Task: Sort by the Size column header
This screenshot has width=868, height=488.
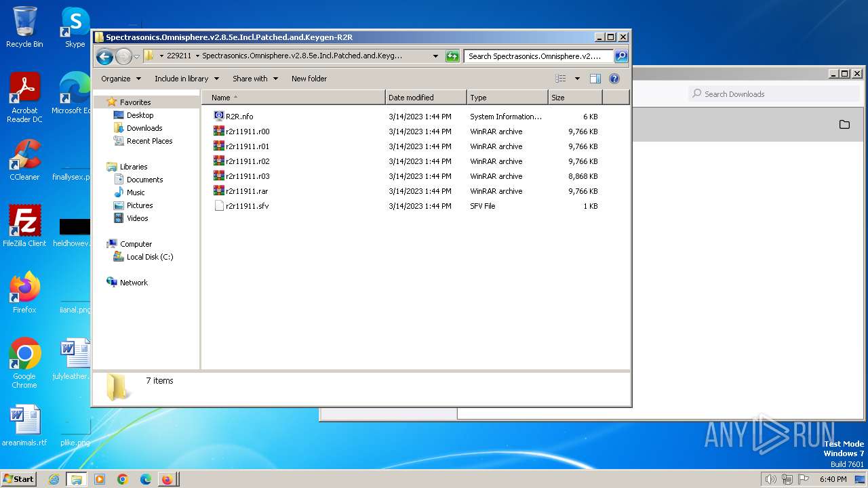Action: 575,98
